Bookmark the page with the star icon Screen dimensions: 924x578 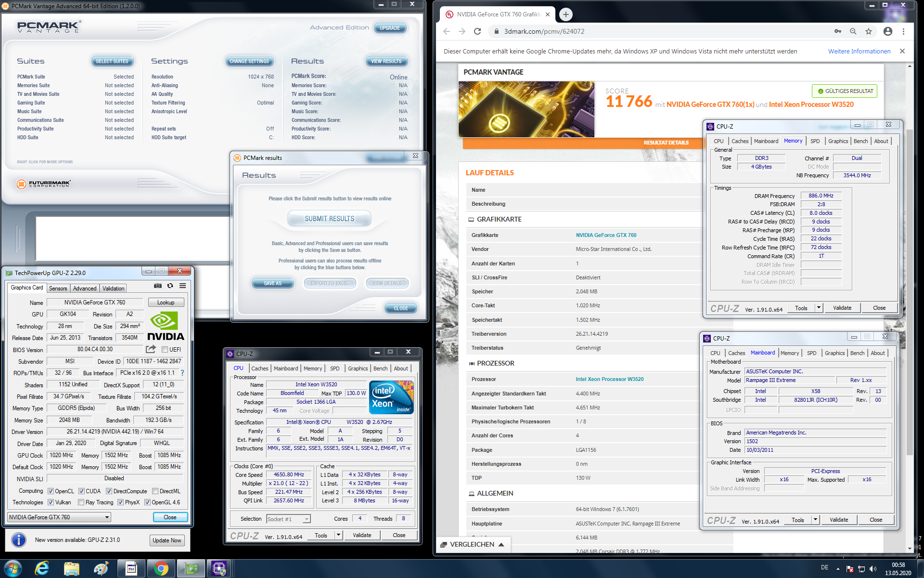pos(869,31)
